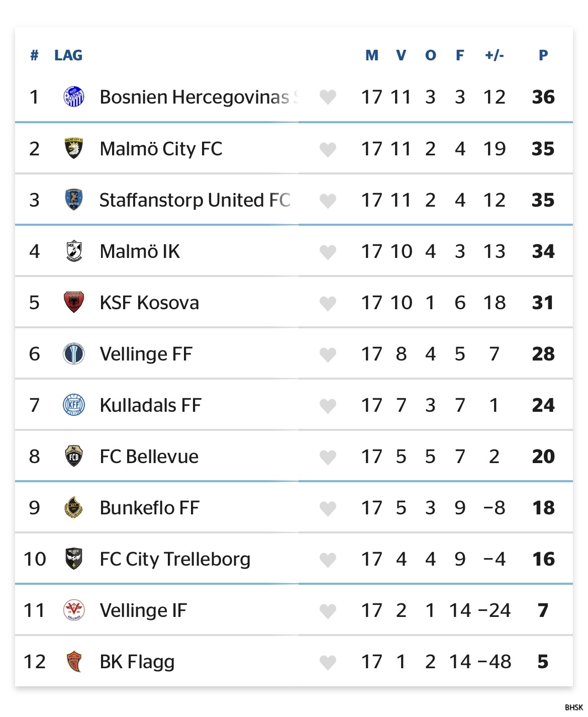Open the FC City Trelleborg team page

pyautogui.click(x=175, y=559)
